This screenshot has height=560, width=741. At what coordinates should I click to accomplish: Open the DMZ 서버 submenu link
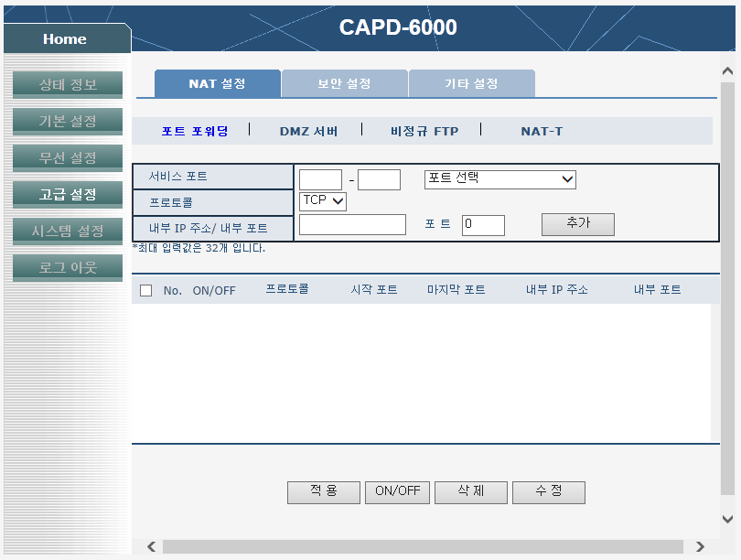point(308,132)
